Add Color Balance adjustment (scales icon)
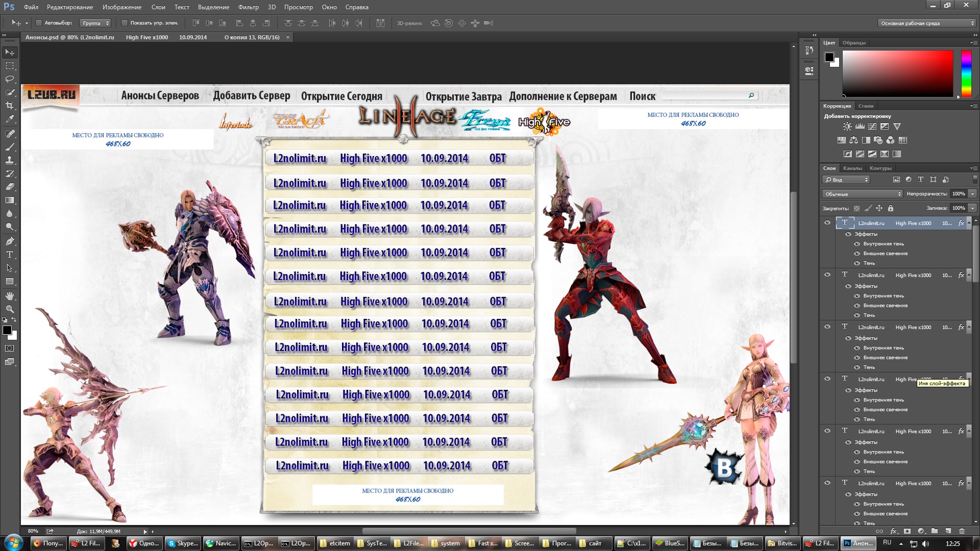Image resolution: width=980 pixels, height=551 pixels. pos(853,140)
